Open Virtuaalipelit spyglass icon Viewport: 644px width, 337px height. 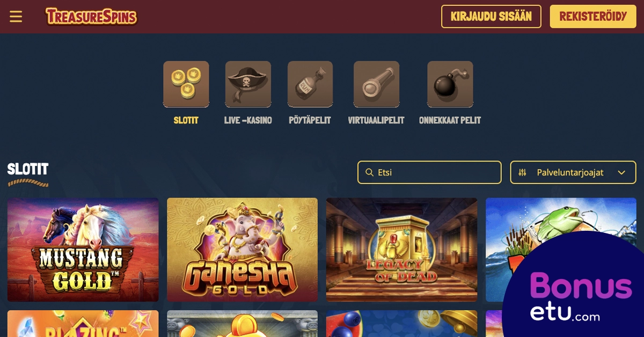376,84
